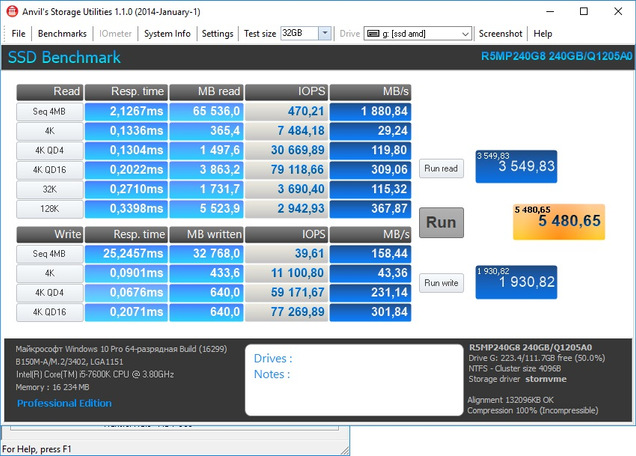Click the write 4K test button

tap(49, 273)
